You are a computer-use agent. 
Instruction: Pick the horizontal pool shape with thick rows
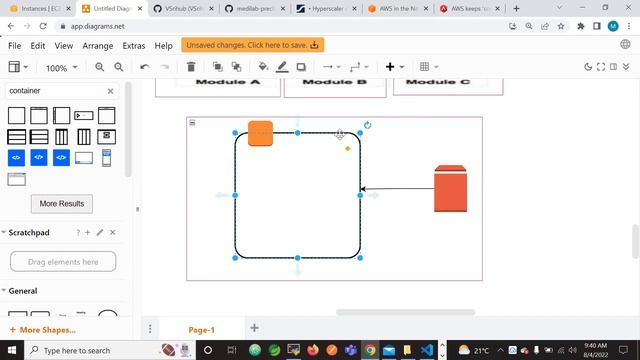coord(16,137)
